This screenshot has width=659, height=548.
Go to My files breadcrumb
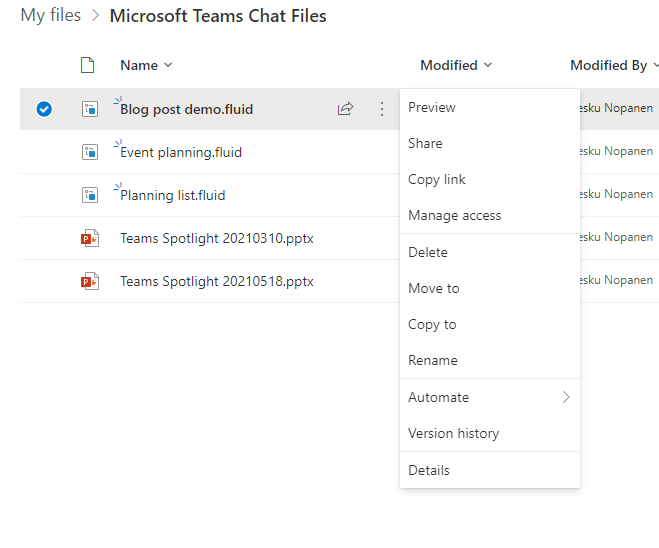pos(50,16)
